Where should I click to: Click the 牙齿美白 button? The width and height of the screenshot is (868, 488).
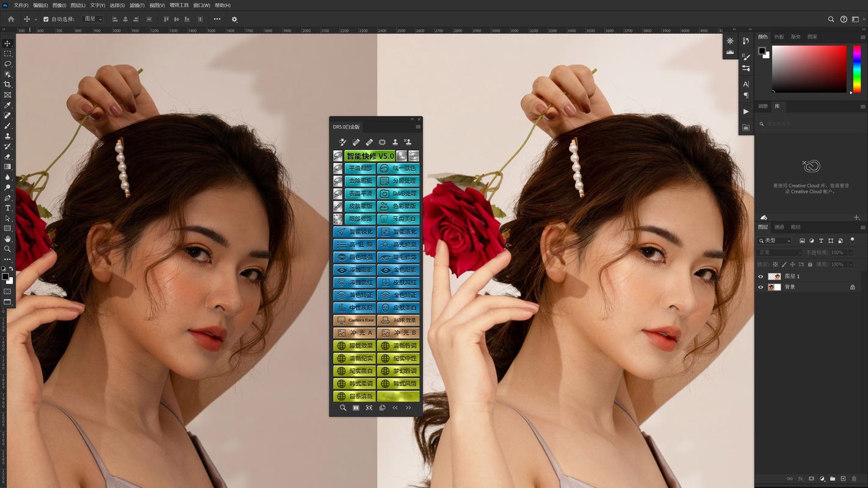pos(399,219)
